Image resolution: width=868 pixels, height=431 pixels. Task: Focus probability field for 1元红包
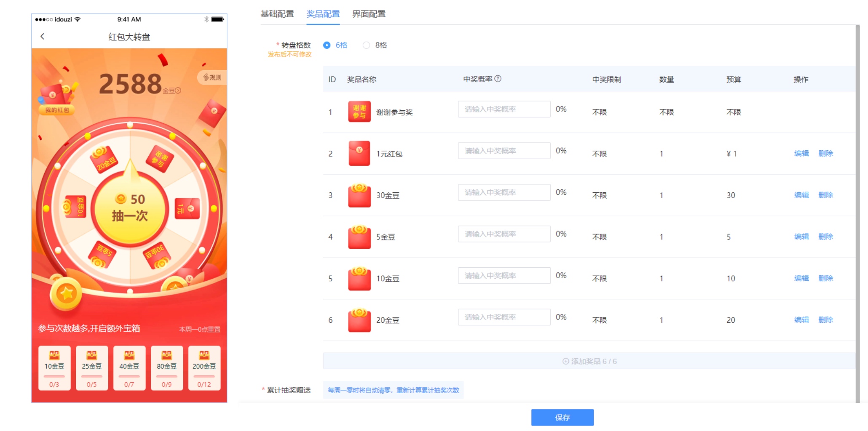coord(504,151)
